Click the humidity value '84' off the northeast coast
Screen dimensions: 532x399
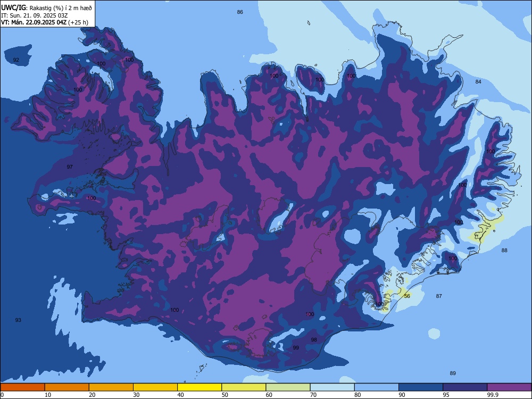click(478, 81)
